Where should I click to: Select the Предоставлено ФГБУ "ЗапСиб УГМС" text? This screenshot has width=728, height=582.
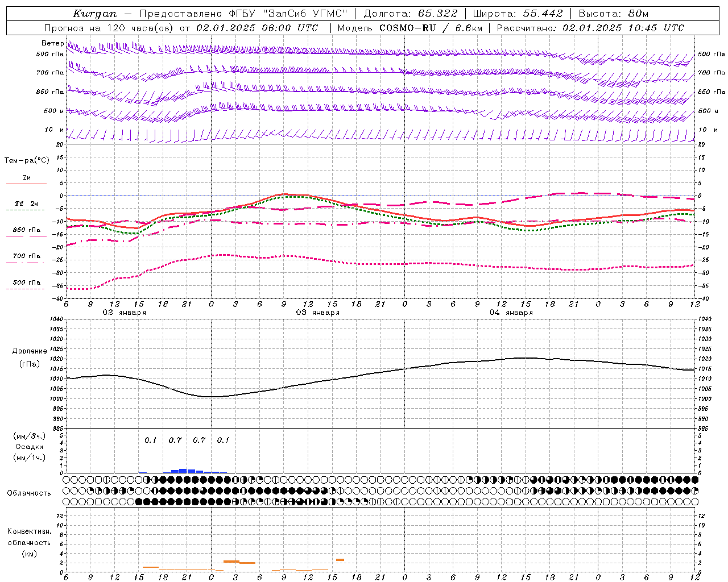click(243, 14)
